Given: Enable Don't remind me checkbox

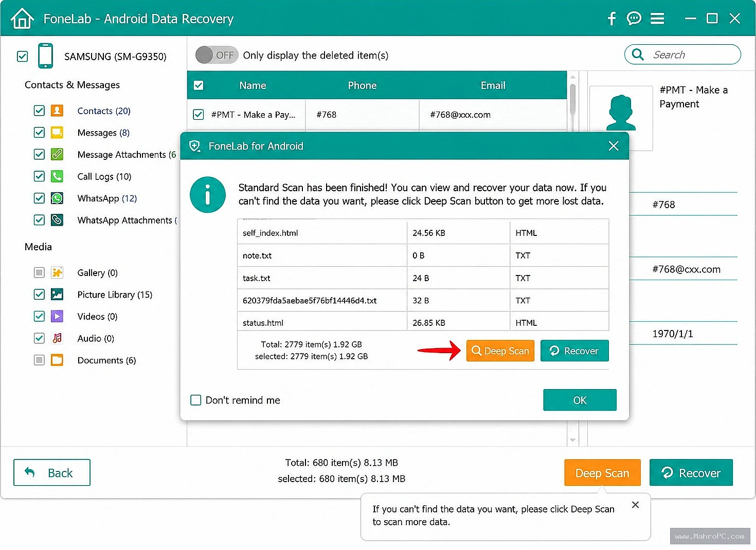Looking at the screenshot, I should point(196,400).
